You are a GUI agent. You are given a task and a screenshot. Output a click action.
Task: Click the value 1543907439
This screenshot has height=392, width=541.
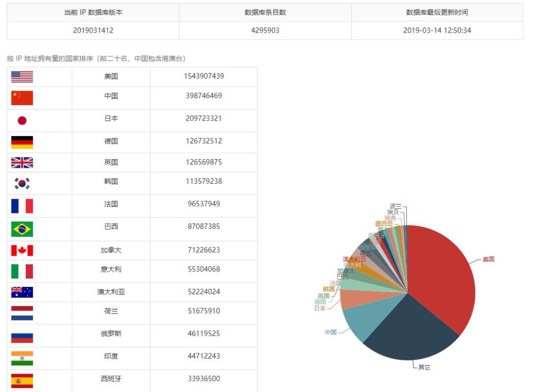(204, 76)
